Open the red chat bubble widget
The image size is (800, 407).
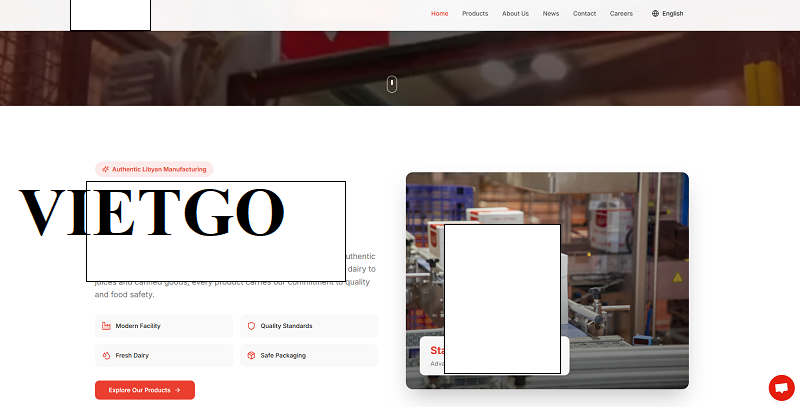tap(781, 388)
